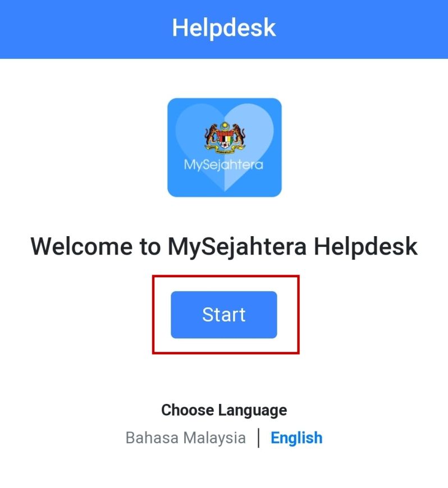448x488 pixels.
Task: Click the divider between language options
Action: pyautogui.click(x=258, y=438)
